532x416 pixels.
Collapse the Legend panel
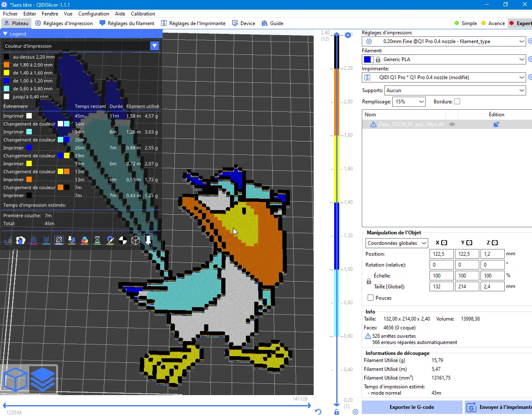click(x=5, y=34)
